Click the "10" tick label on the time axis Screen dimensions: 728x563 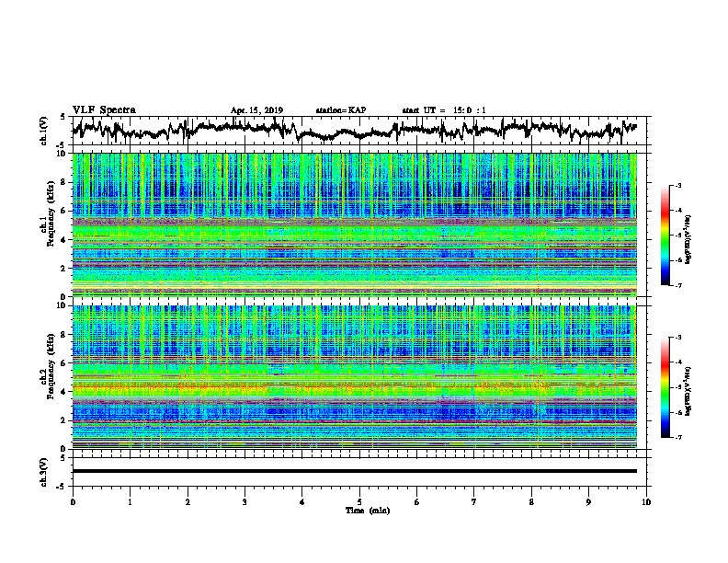point(646,502)
